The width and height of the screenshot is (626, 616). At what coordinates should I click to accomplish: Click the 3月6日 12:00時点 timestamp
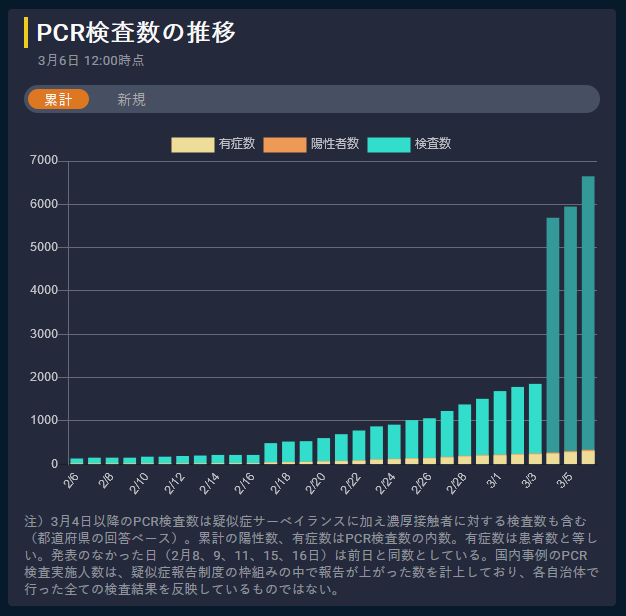tap(90, 60)
